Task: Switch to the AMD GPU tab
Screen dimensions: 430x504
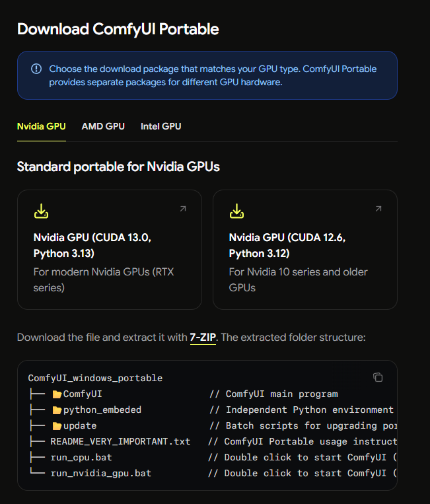Action: [103, 126]
